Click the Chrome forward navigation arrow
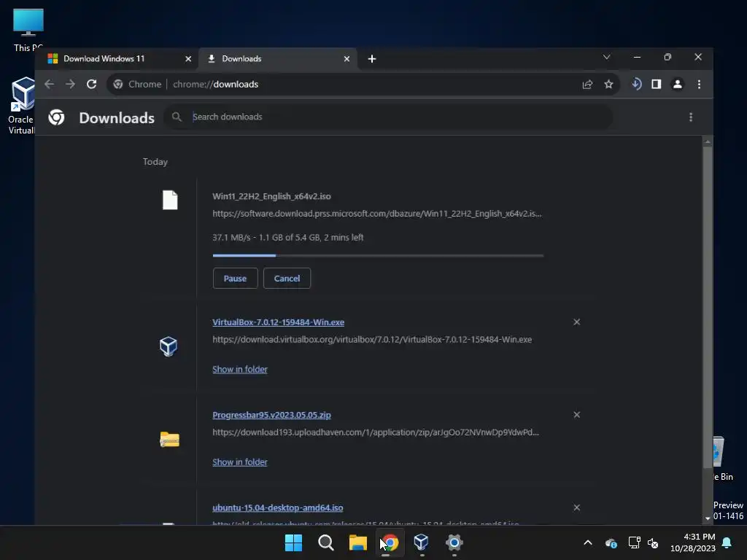 tap(70, 85)
